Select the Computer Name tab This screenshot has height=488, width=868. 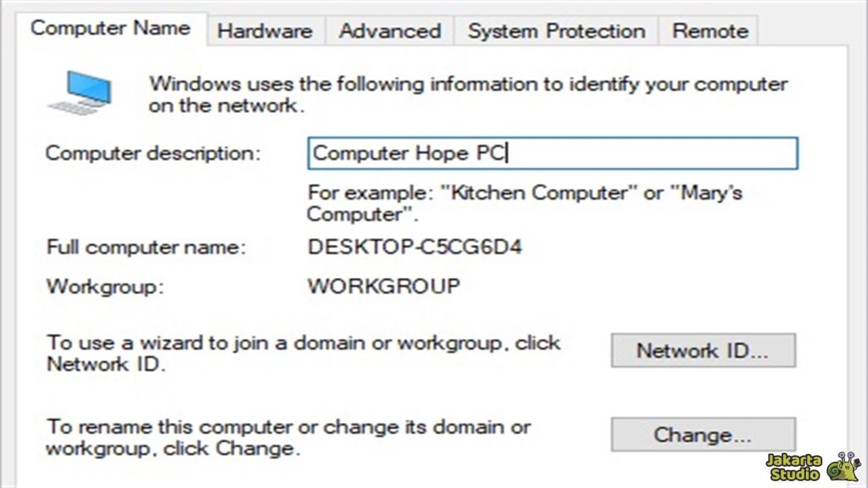pyautogui.click(x=110, y=28)
